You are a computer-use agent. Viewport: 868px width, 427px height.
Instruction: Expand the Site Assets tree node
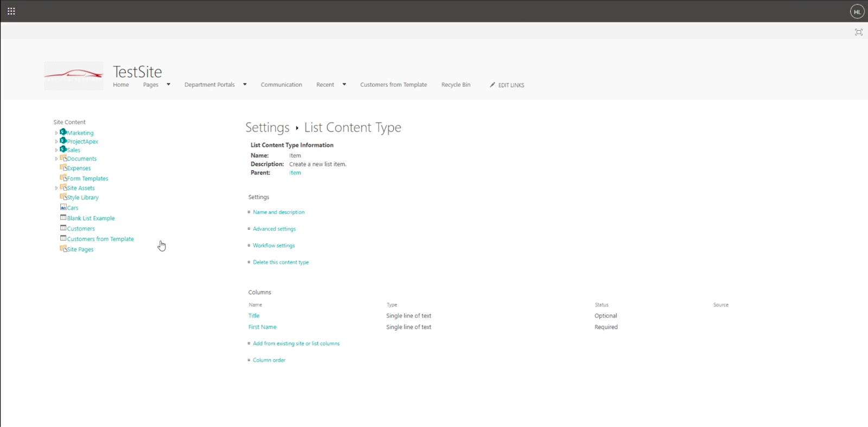(56, 188)
